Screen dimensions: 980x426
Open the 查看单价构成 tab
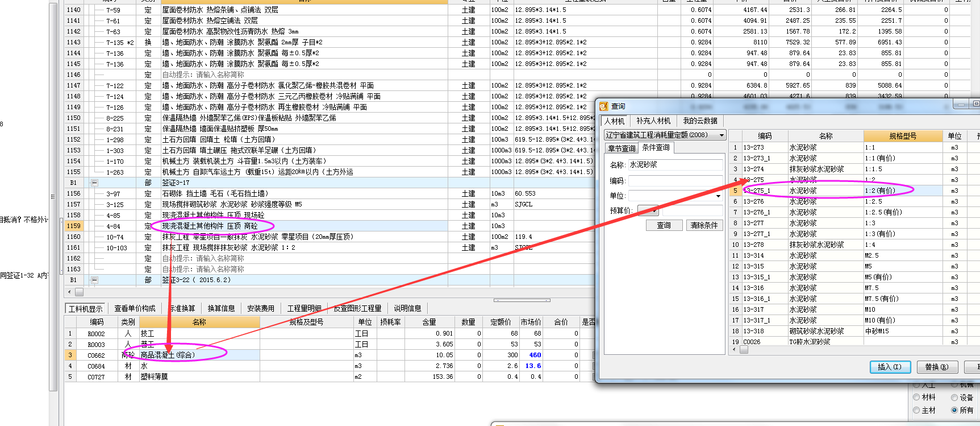[135, 308]
